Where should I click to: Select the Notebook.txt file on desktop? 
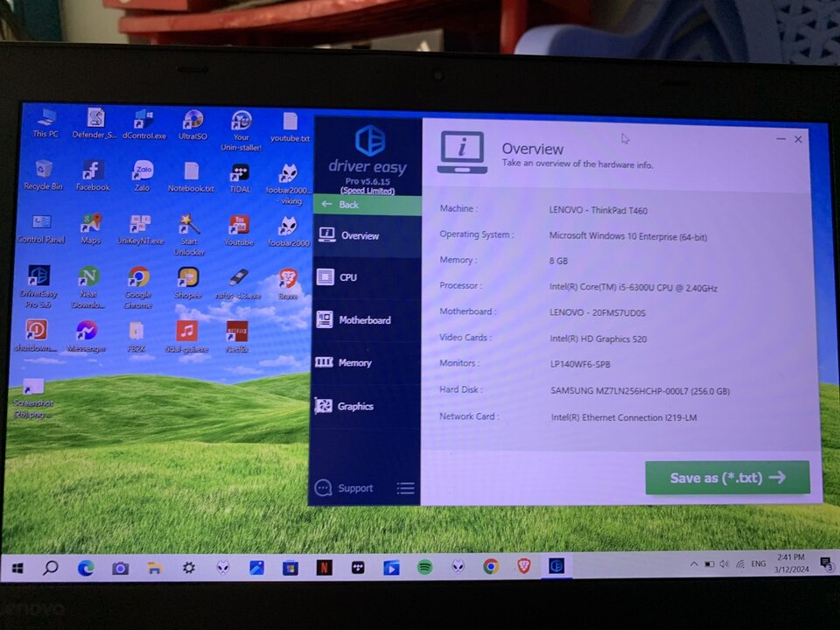[191, 178]
